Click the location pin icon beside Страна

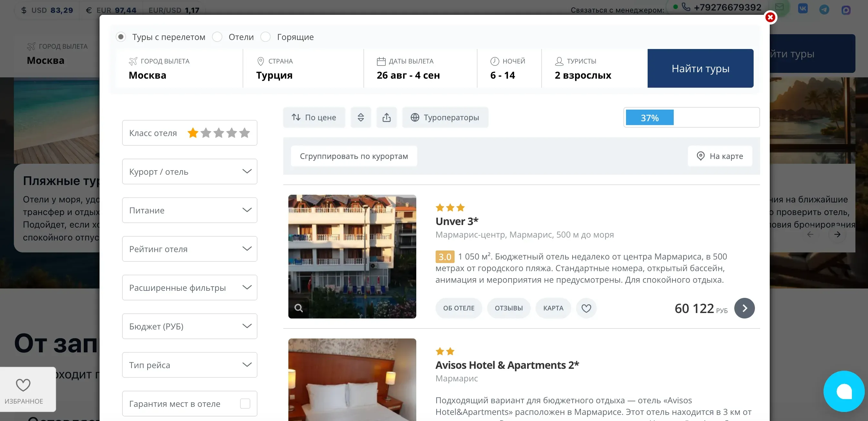(260, 61)
